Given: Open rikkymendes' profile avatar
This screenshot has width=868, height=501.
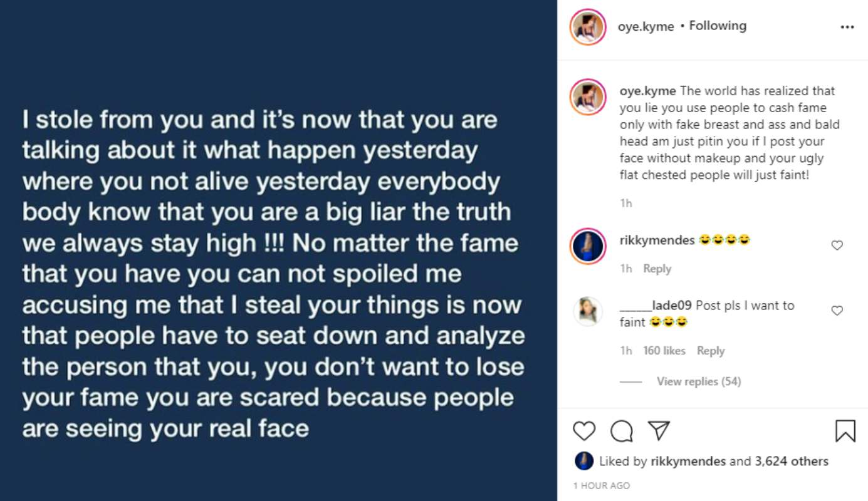Looking at the screenshot, I should [588, 245].
